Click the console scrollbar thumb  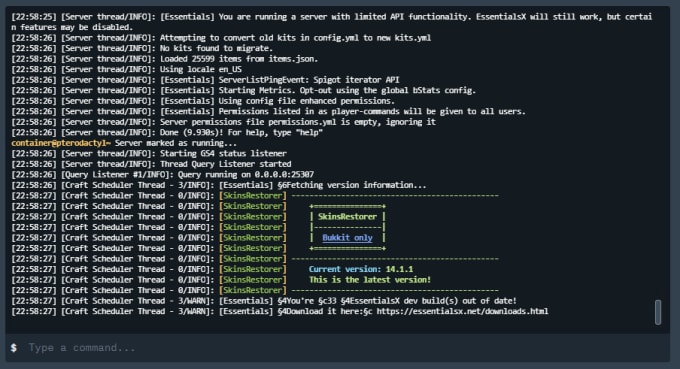(658, 312)
